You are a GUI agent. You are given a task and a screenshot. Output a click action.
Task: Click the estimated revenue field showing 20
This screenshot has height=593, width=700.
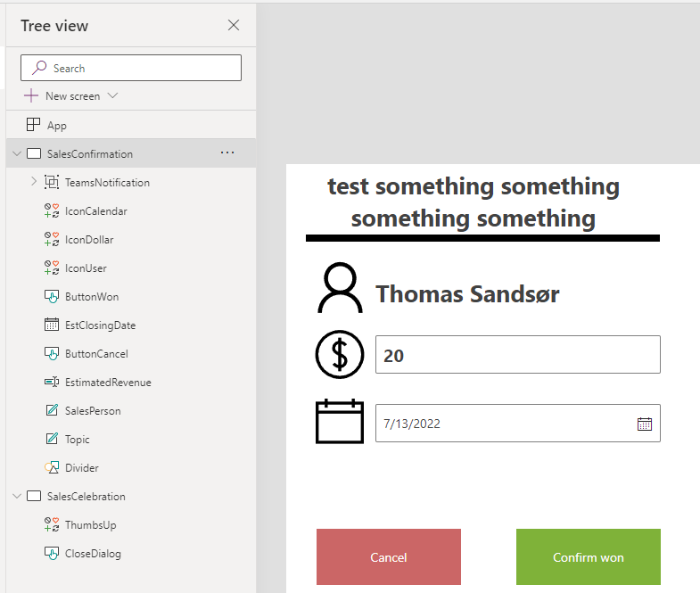(517, 355)
